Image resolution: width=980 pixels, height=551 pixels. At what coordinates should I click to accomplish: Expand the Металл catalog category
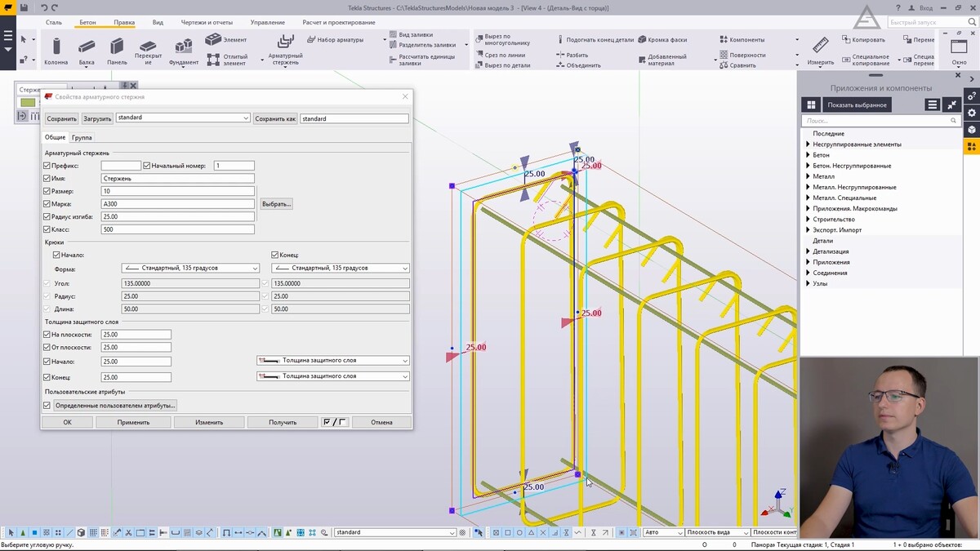(x=808, y=176)
